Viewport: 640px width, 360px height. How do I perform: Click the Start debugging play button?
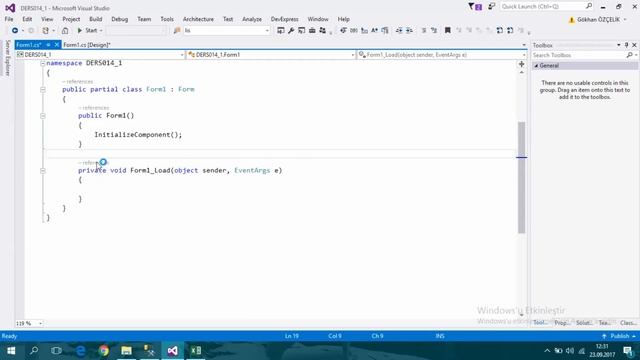pyautogui.click(x=80, y=31)
